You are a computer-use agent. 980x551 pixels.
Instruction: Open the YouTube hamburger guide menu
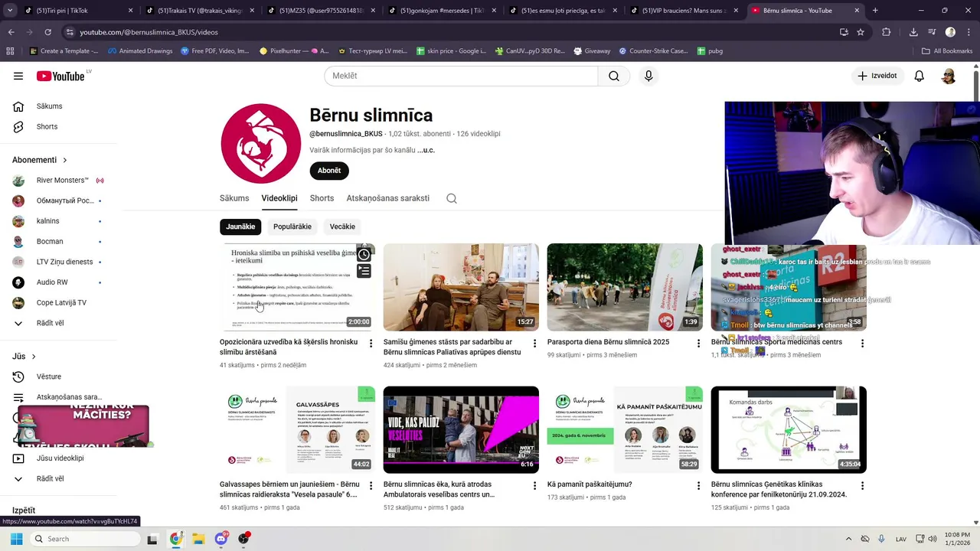pyautogui.click(x=18, y=76)
